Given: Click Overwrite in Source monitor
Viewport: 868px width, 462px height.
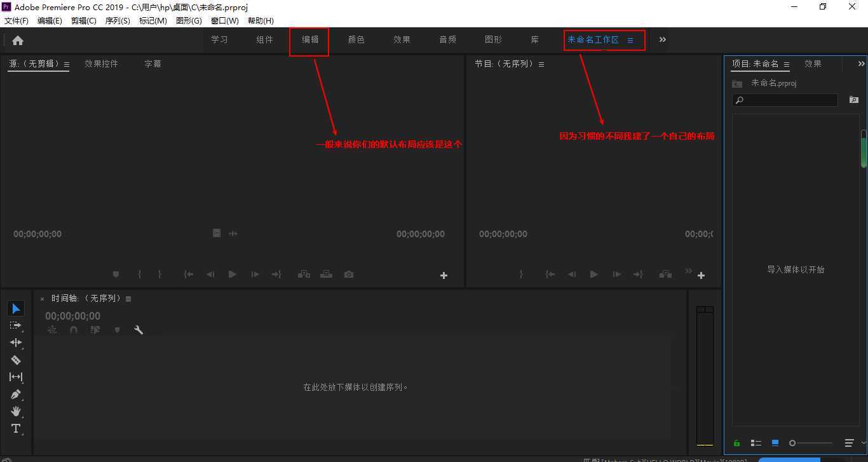Looking at the screenshot, I should point(326,275).
